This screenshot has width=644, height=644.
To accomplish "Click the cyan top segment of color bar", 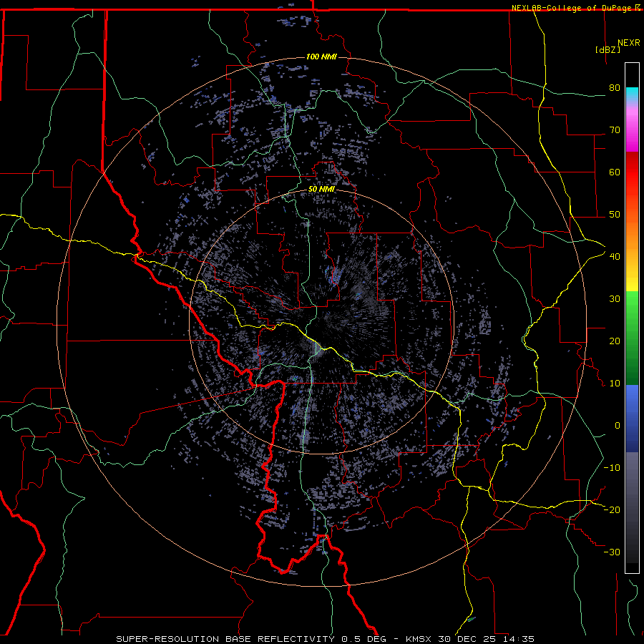I will tap(632, 92).
